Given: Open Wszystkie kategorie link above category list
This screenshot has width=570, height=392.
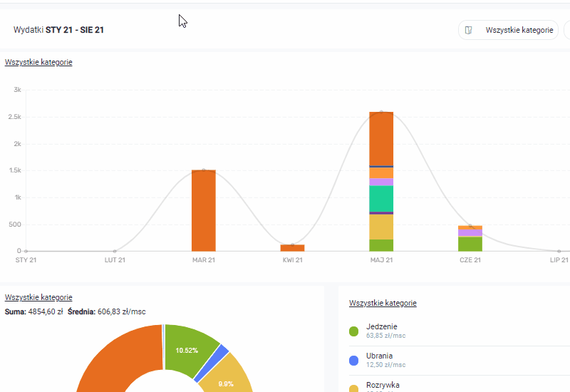Looking at the screenshot, I should 383,303.
